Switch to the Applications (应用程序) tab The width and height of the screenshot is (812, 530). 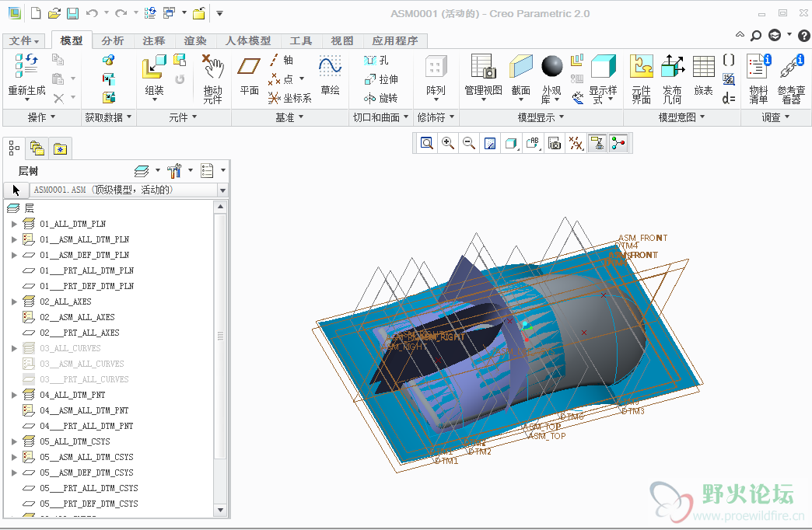(x=394, y=41)
